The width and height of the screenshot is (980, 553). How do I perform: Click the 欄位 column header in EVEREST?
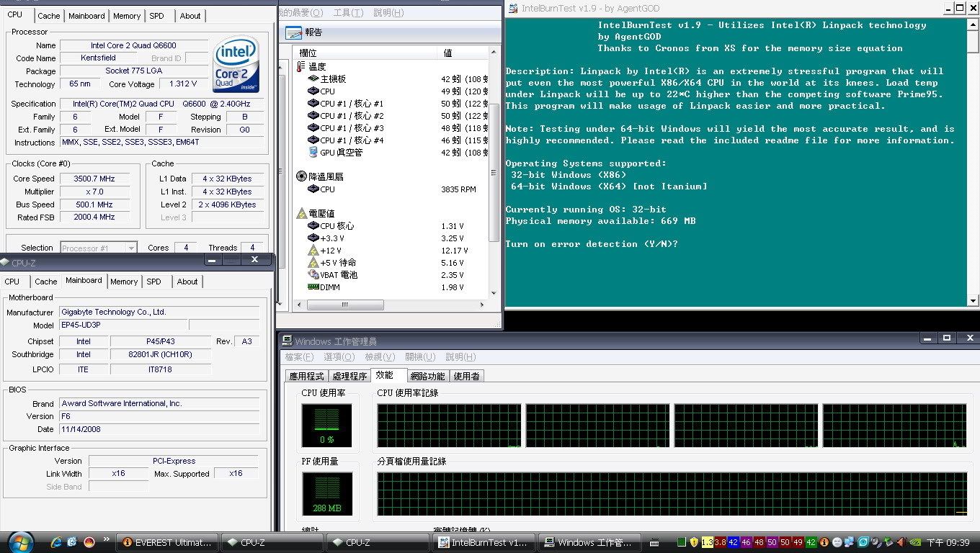tap(365, 53)
